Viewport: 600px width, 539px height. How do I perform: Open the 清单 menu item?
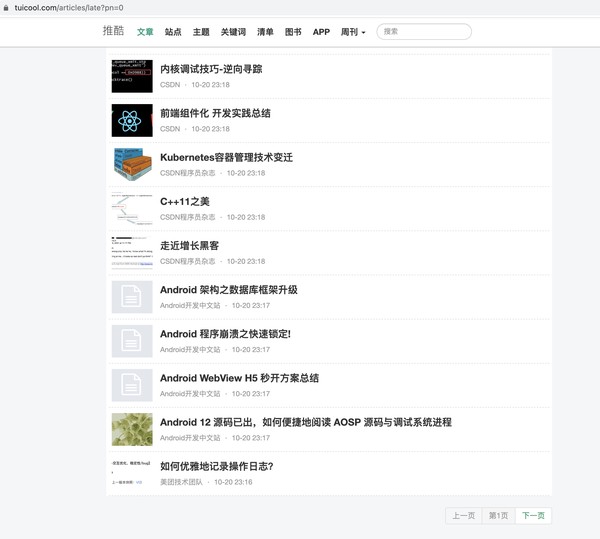[265, 32]
